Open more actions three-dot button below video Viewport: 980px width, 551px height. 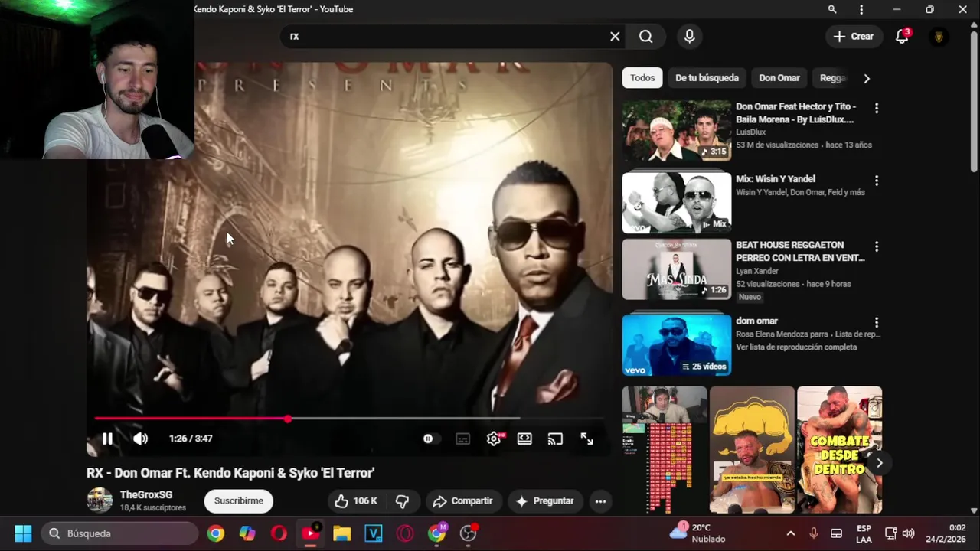click(x=600, y=501)
